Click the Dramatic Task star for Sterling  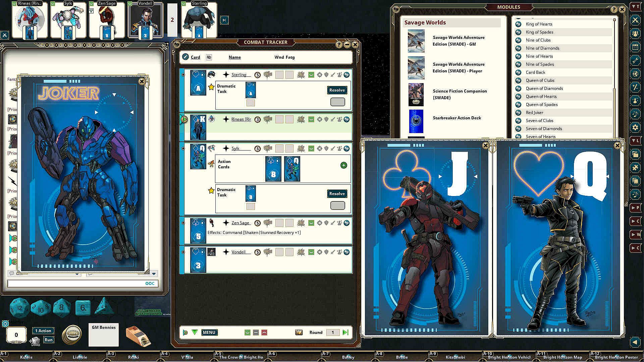click(211, 87)
